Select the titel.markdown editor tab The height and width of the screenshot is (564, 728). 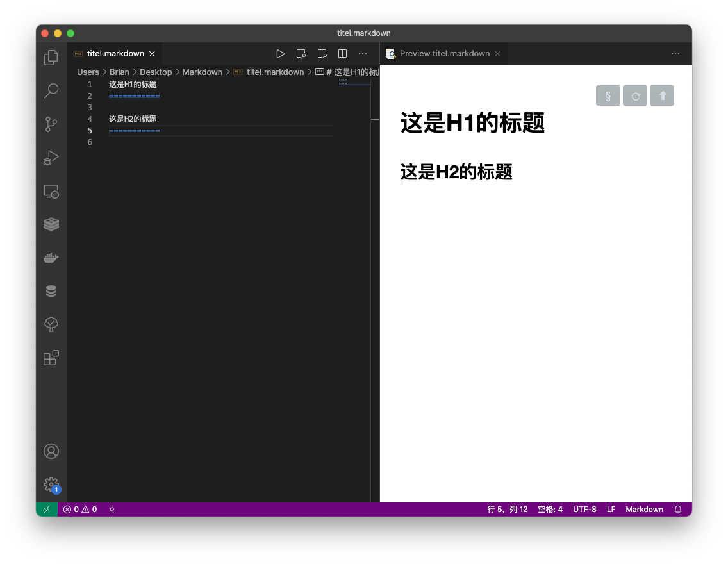114,54
